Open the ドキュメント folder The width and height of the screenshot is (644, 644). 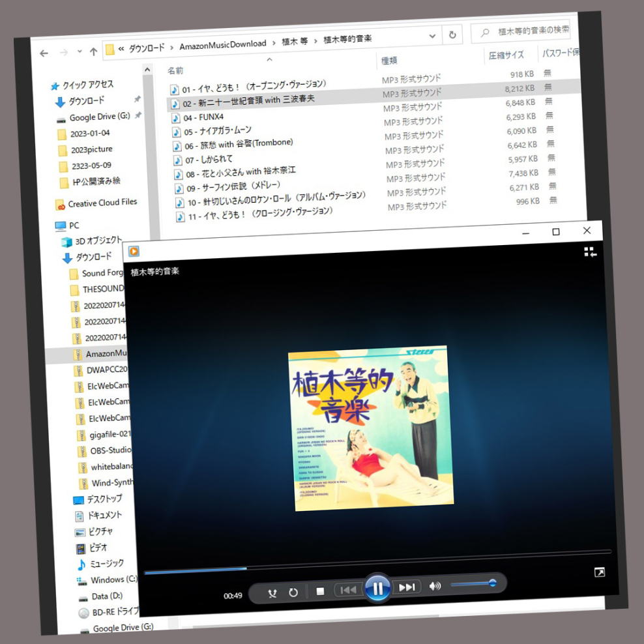pyautogui.click(x=98, y=516)
